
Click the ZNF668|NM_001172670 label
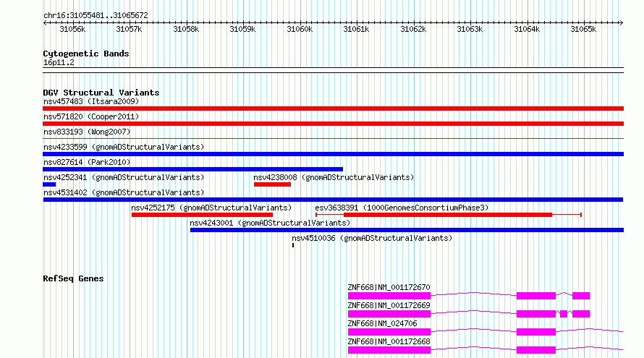coord(389,287)
